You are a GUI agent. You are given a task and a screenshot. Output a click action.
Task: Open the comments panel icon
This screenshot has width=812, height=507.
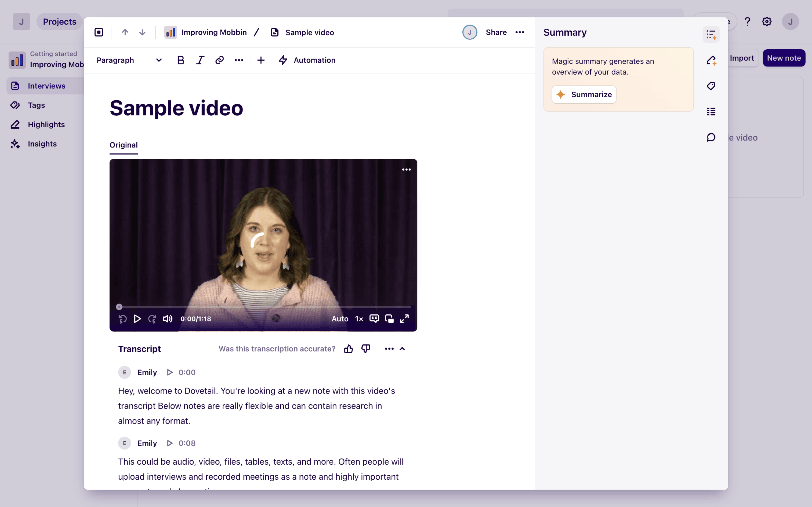(711, 137)
